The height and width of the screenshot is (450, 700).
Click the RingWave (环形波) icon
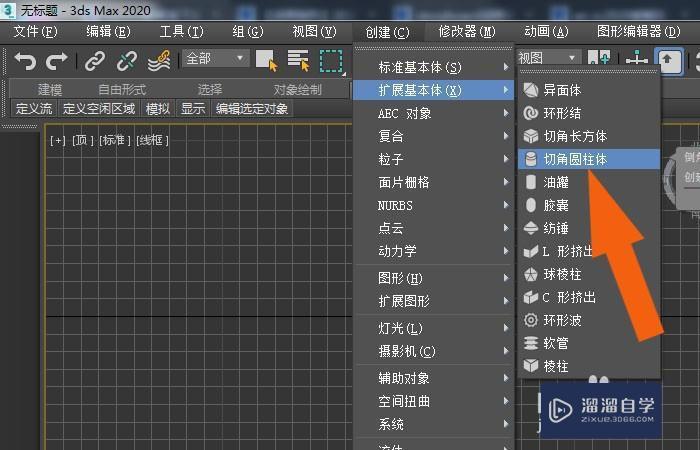click(530, 320)
